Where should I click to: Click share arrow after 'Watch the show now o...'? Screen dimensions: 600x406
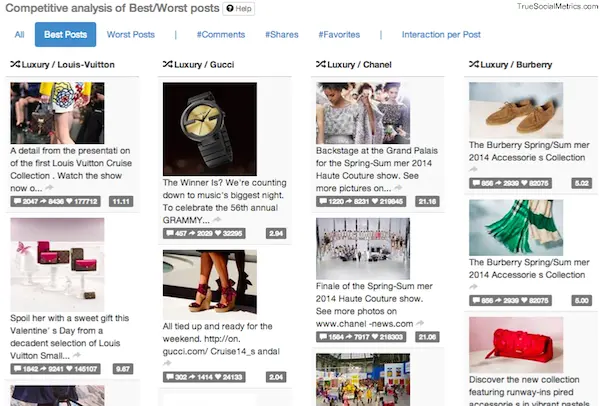click(49, 188)
